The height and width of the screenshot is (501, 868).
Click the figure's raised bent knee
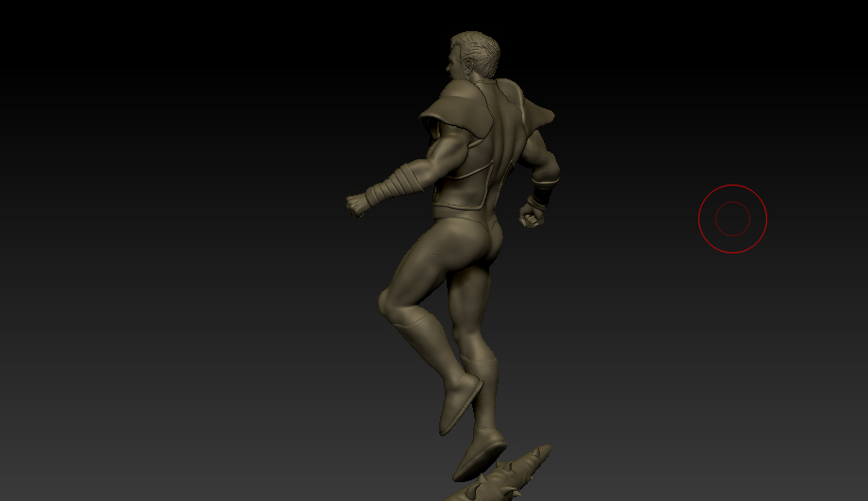pos(393,304)
